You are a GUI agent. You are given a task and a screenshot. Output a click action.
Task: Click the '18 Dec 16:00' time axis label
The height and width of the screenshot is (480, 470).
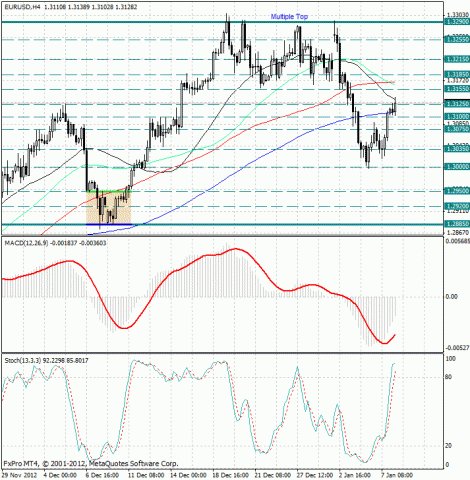pyautogui.click(x=231, y=475)
